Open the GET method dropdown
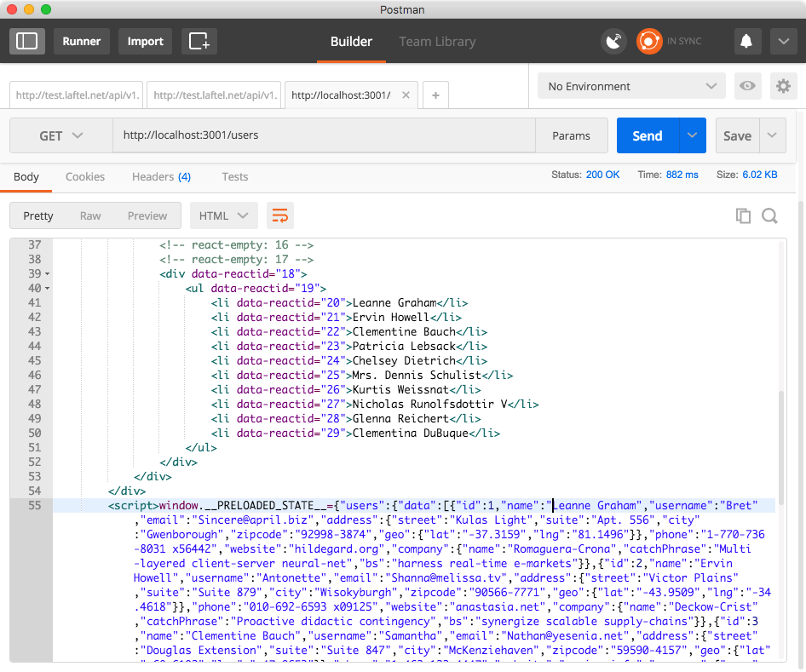The image size is (806, 672). pos(61,135)
